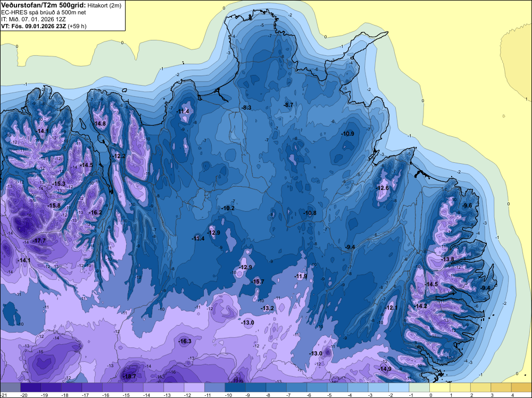This screenshot has width=532, height=398.
Task: Click the -16.2 temperature value
Action: click(x=95, y=212)
